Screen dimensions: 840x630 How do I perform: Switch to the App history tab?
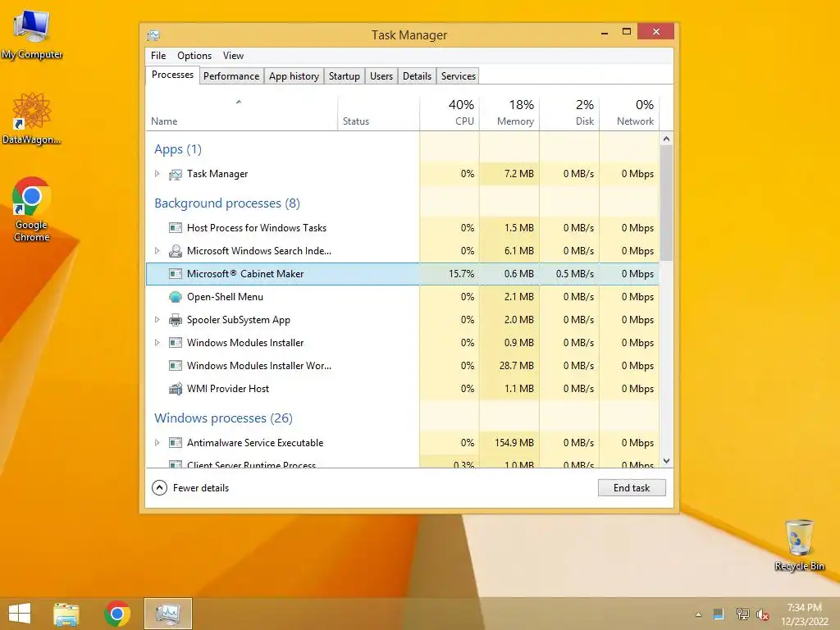(294, 76)
